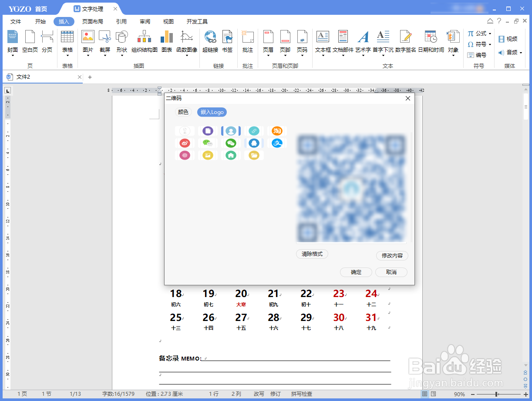Choose the green home logo

coord(231,155)
